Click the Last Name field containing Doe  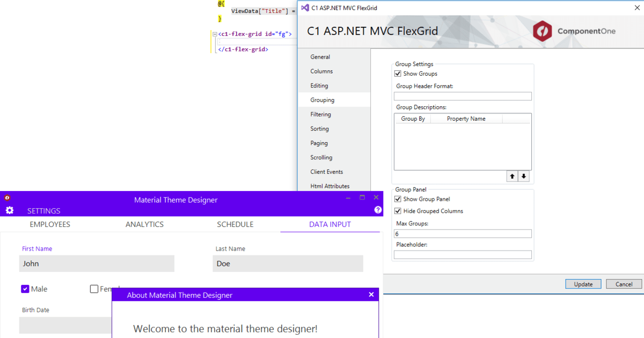[x=288, y=263]
